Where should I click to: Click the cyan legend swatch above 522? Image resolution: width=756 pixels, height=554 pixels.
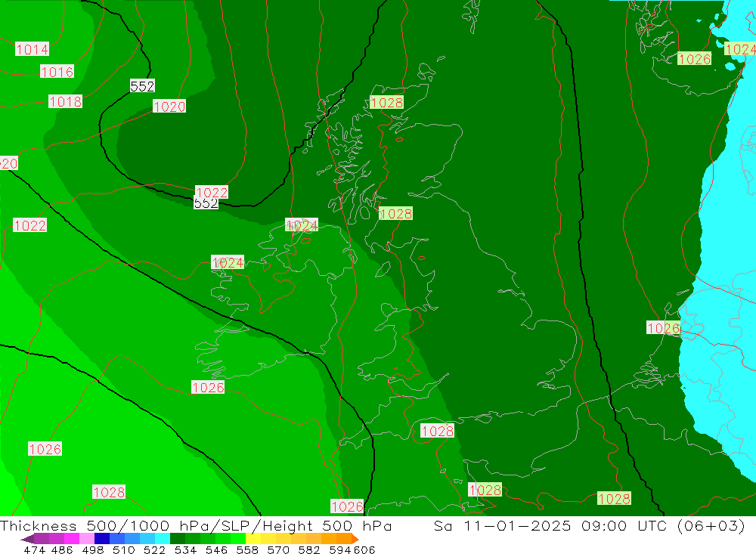163,539
